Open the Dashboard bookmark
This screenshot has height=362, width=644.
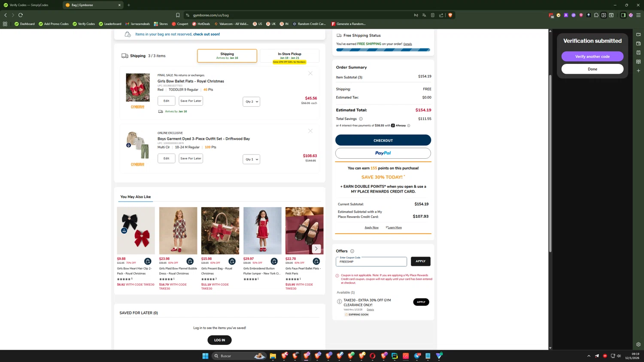click(x=24, y=24)
